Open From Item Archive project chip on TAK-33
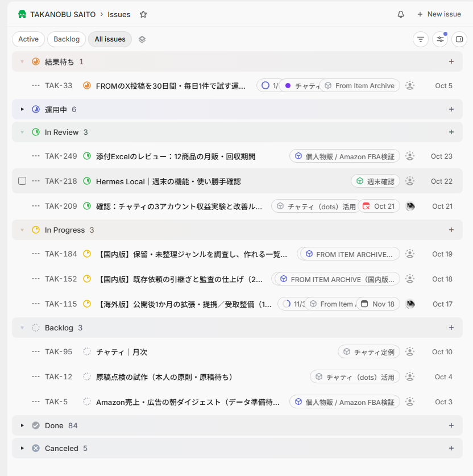Screen dimensions: 473x476 [359, 86]
